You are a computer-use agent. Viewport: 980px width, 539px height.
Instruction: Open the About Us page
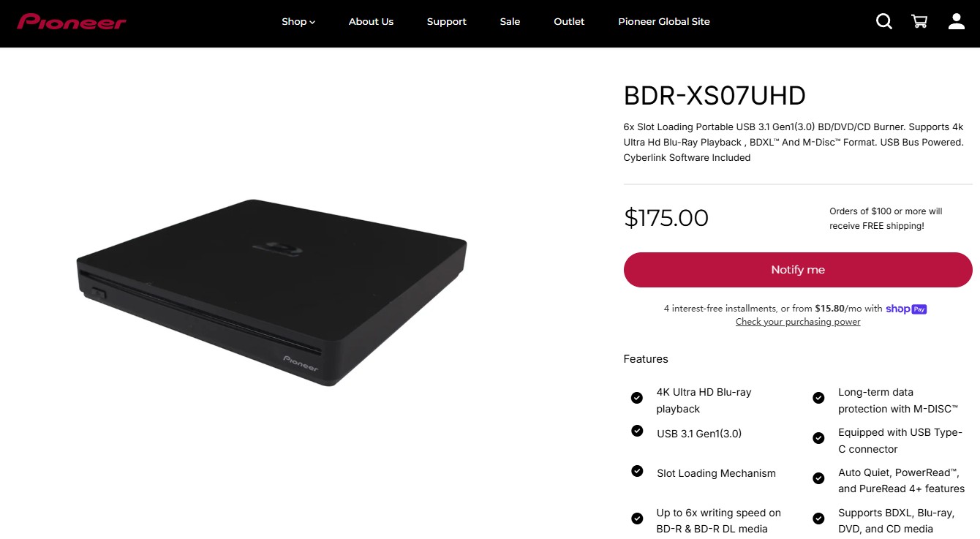[371, 22]
